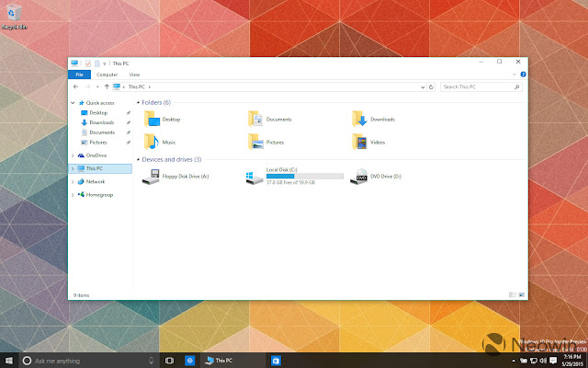Select Network in the navigation pane

[96, 182]
